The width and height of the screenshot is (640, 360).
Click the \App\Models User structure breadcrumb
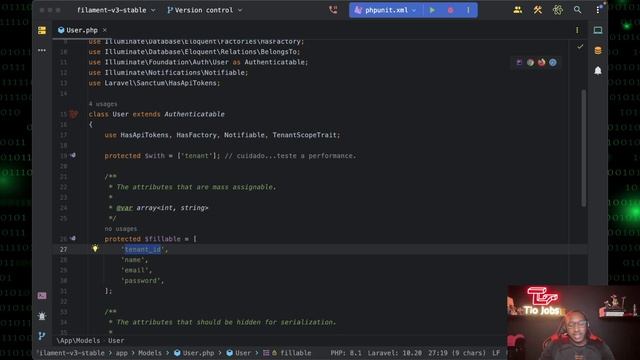[90, 340]
